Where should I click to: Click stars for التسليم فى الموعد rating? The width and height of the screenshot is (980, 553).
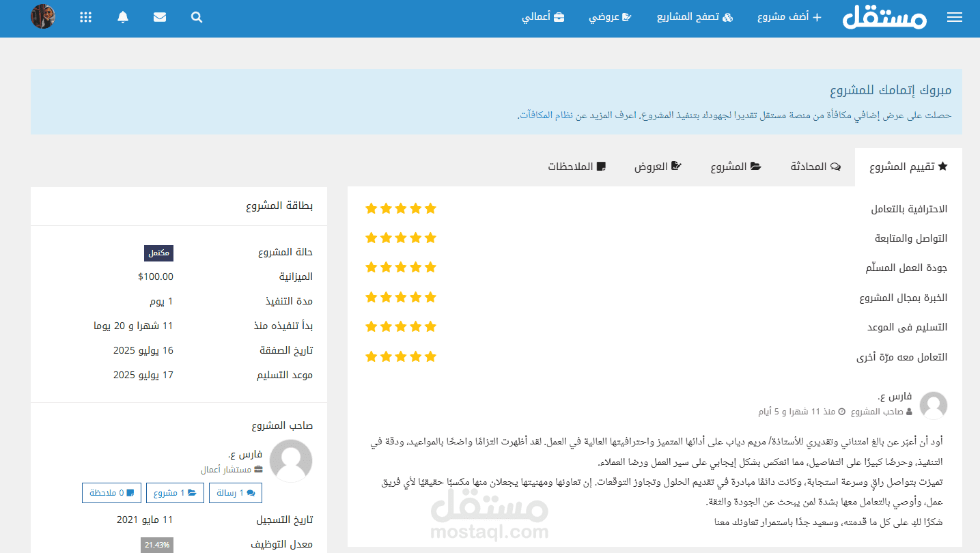pos(401,326)
